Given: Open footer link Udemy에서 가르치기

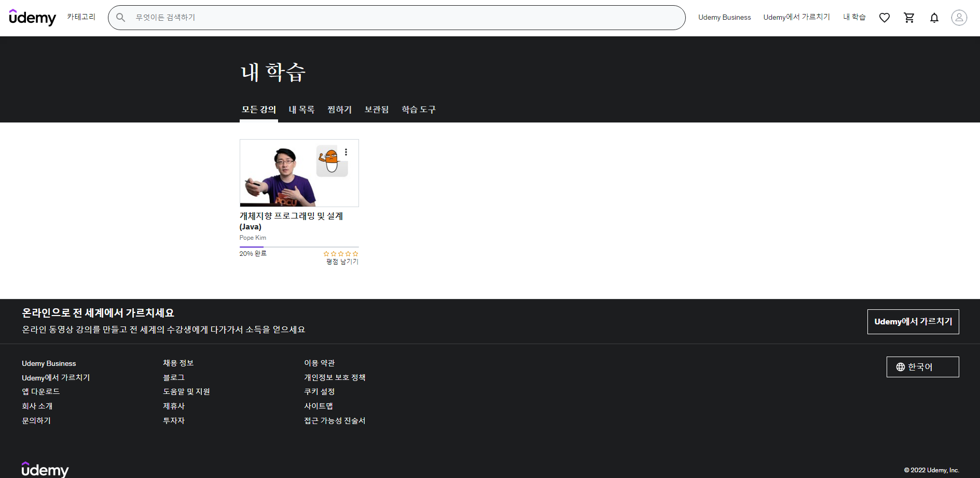Looking at the screenshot, I should pos(56,377).
